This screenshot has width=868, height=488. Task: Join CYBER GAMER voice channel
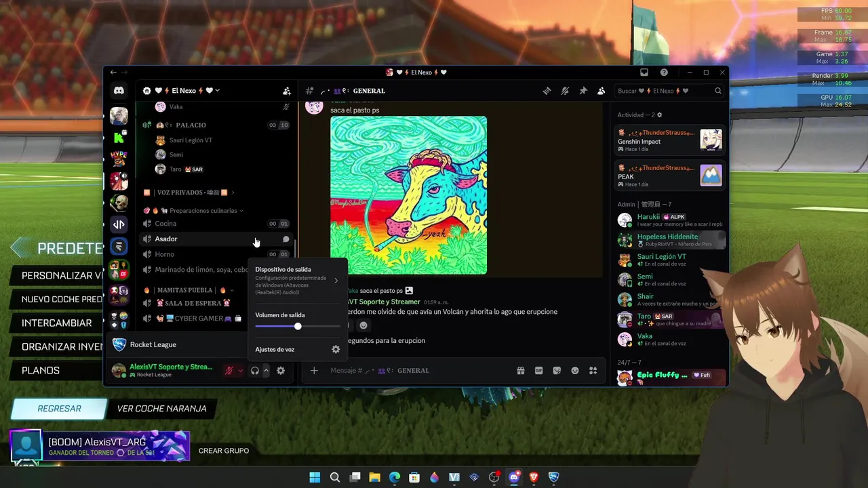pyautogui.click(x=193, y=319)
